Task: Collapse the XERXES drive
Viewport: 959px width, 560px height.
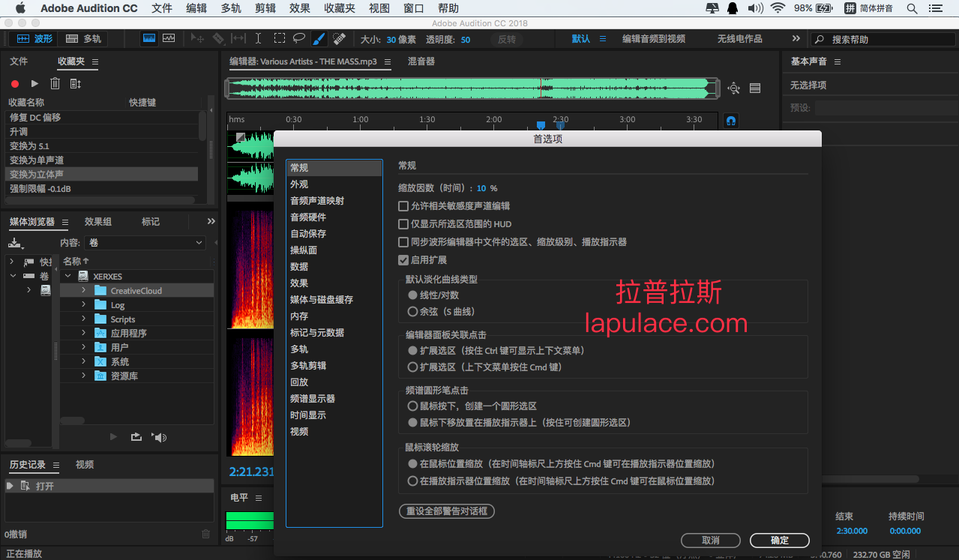Action: (67, 276)
